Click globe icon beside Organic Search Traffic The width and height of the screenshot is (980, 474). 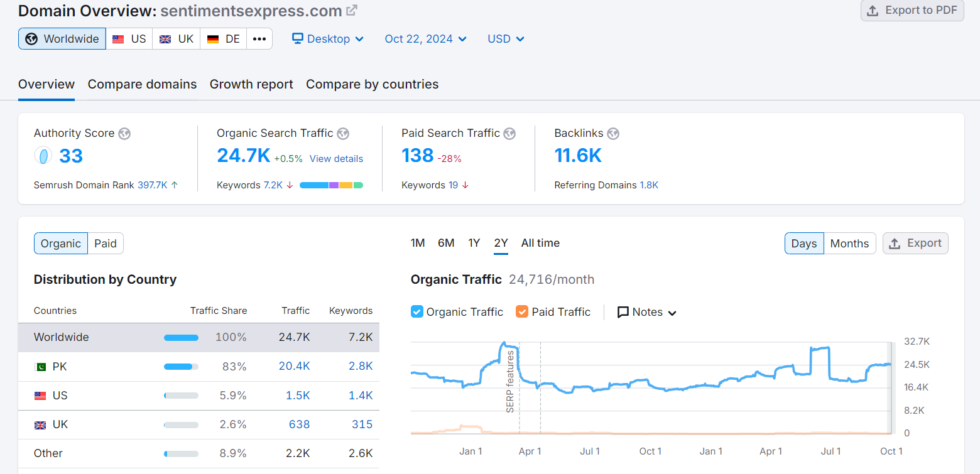[x=343, y=134]
